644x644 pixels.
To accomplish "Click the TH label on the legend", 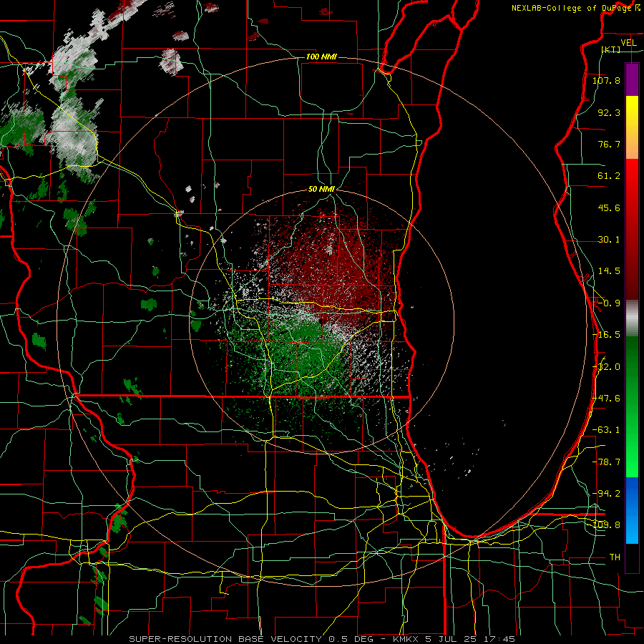I will [615, 557].
